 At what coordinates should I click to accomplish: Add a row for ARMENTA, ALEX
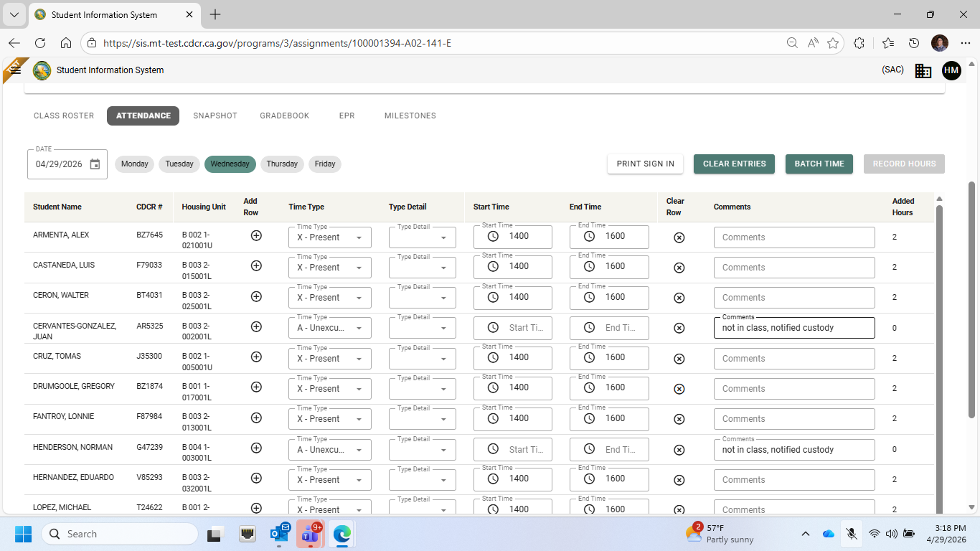(256, 235)
